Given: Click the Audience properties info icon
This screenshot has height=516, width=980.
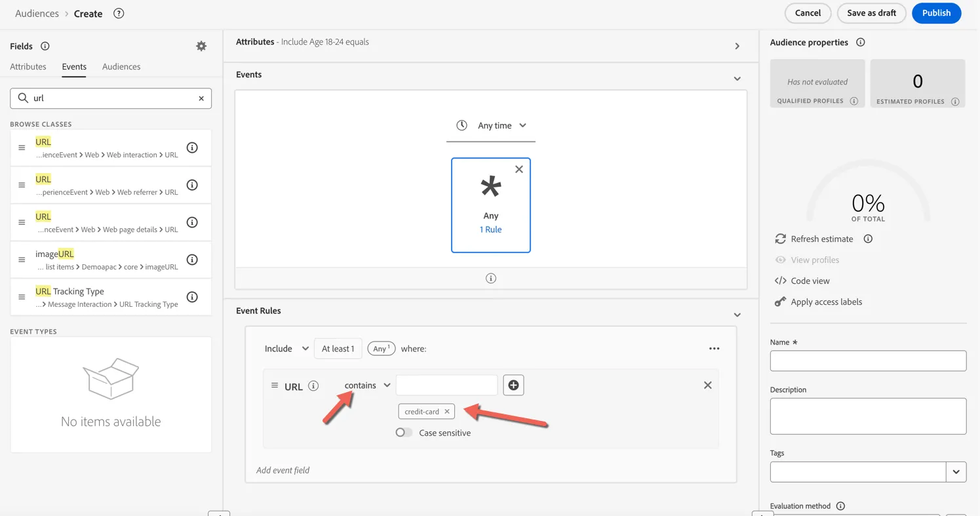Looking at the screenshot, I should point(861,42).
